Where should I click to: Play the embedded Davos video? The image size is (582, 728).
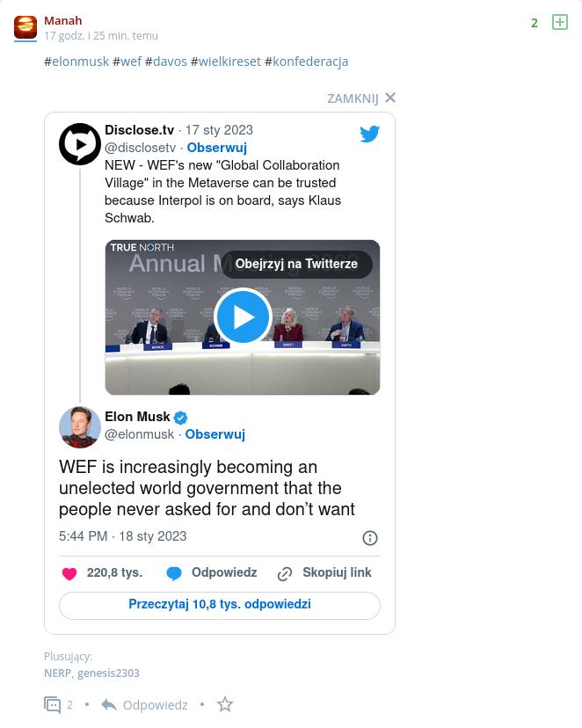coord(243,317)
